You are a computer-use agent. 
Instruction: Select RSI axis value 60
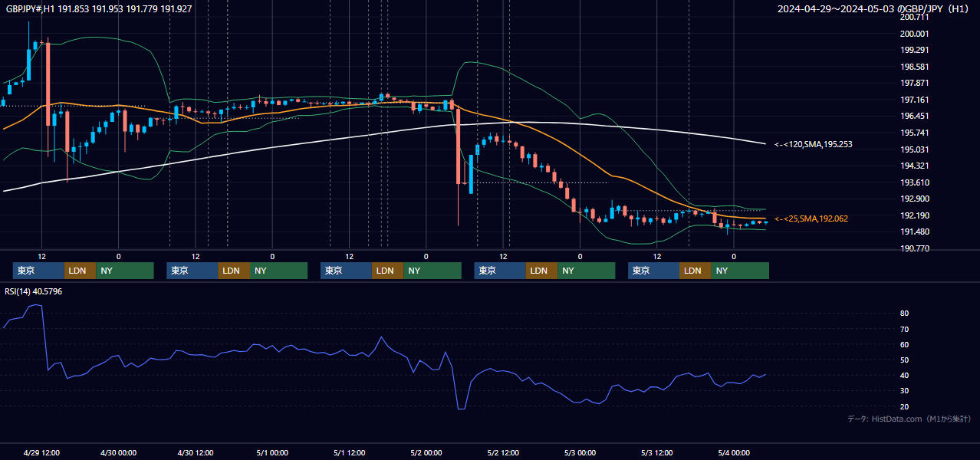click(x=905, y=344)
